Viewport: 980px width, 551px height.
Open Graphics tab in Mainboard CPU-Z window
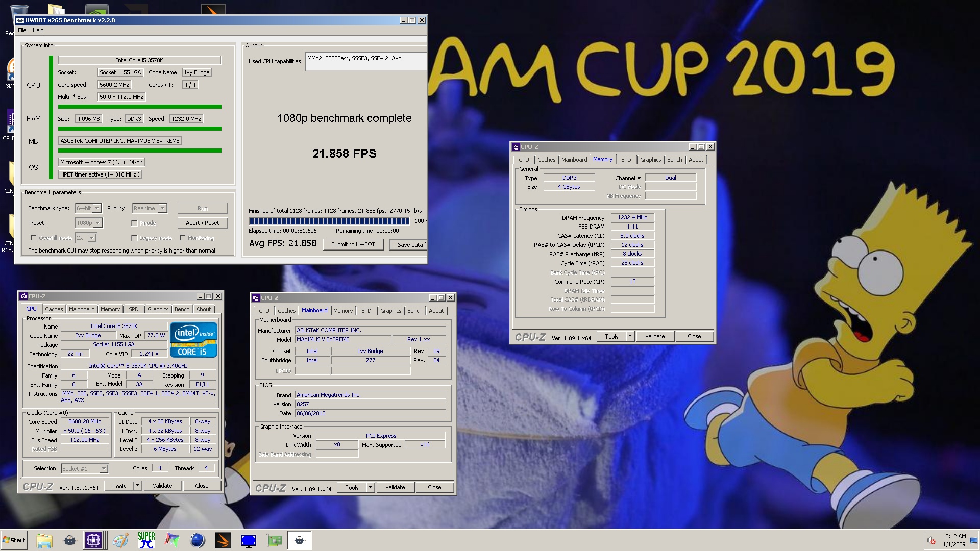(390, 311)
